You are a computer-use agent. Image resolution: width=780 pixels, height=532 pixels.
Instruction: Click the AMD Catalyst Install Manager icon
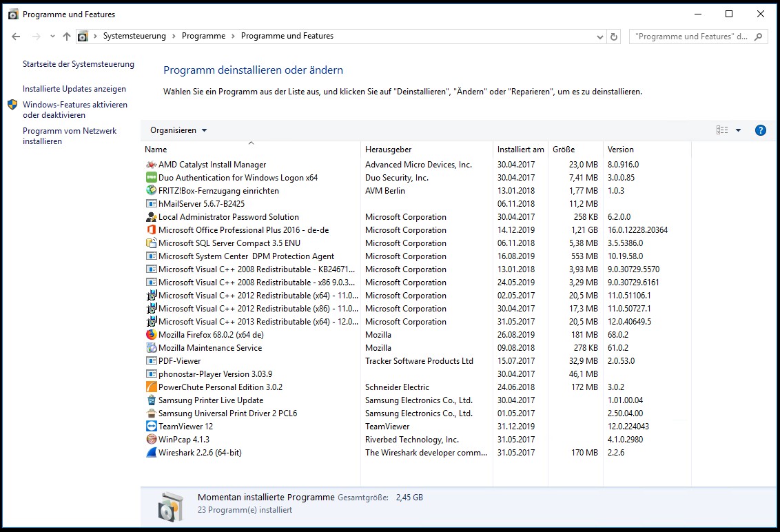pos(151,165)
